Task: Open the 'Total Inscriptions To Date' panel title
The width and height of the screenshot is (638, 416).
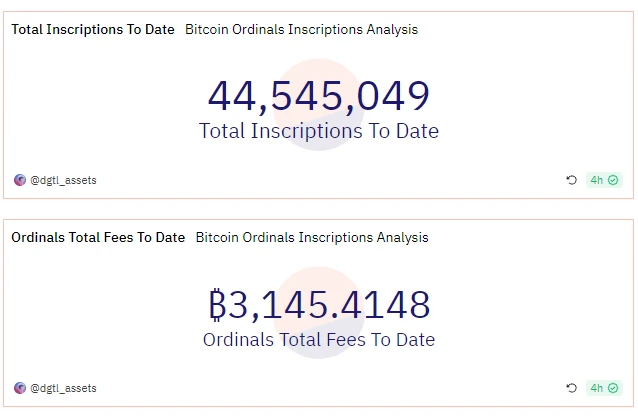Action: coord(93,29)
